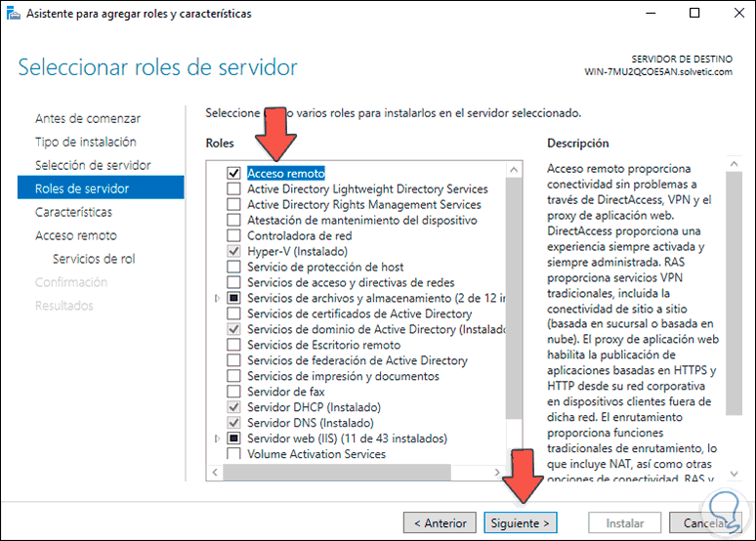Open the Características step
Viewport: 756px width, 541px height.
click(73, 212)
